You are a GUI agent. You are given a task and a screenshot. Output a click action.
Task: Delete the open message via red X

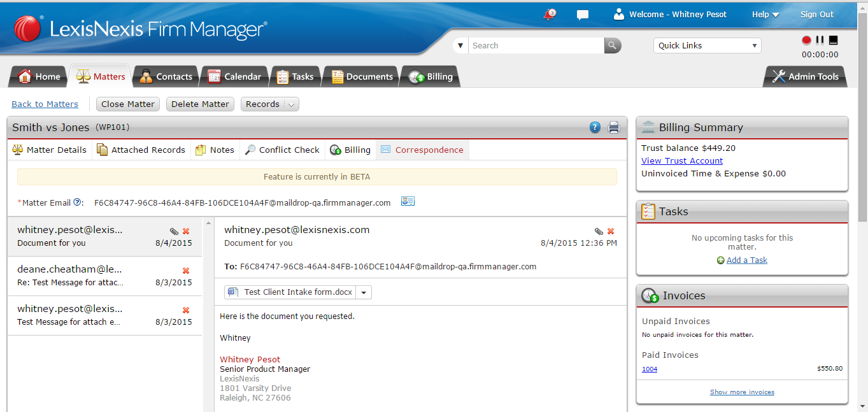[x=611, y=231]
